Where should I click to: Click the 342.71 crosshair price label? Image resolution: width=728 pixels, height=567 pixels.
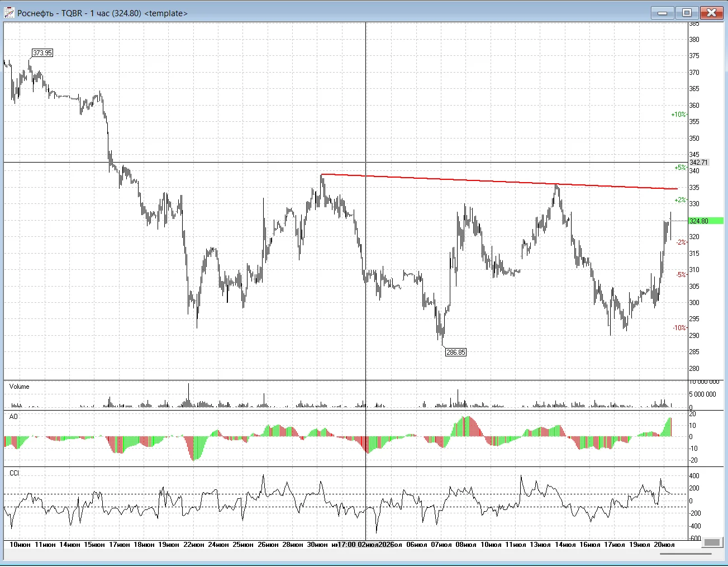click(698, 163)
